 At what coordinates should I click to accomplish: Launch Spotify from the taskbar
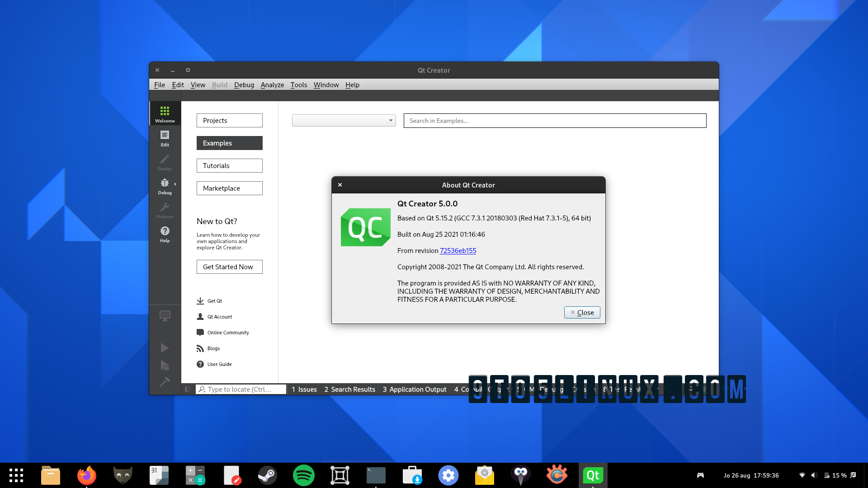pos(303,475)
